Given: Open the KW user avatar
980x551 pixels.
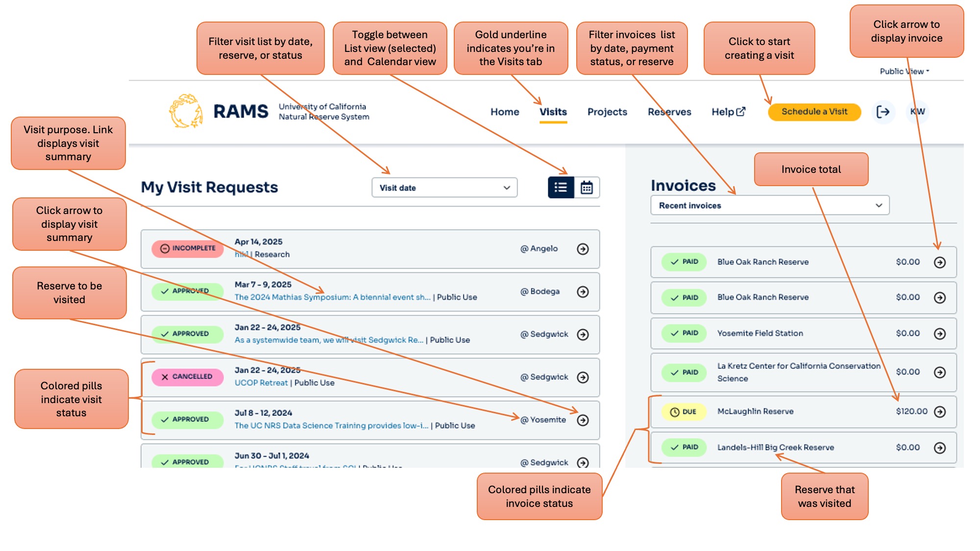Looking at the screenshot, I should [x=917, y=112].
